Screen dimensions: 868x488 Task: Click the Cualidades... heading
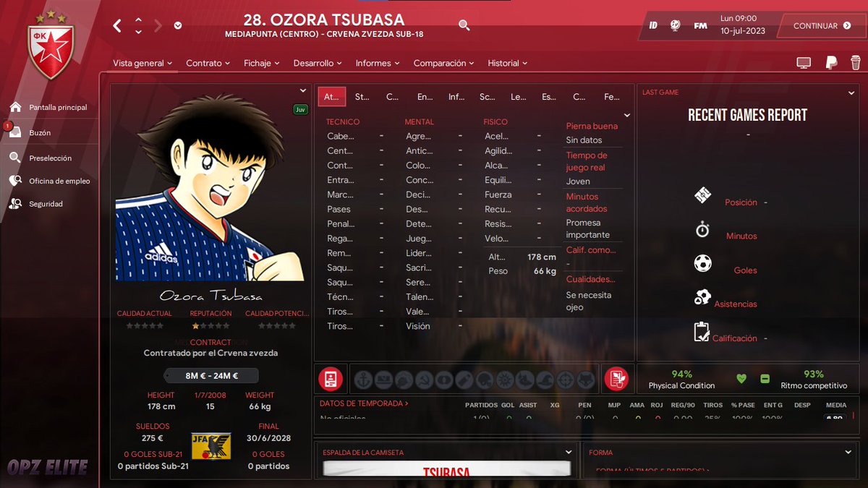(x=591, y=279)
